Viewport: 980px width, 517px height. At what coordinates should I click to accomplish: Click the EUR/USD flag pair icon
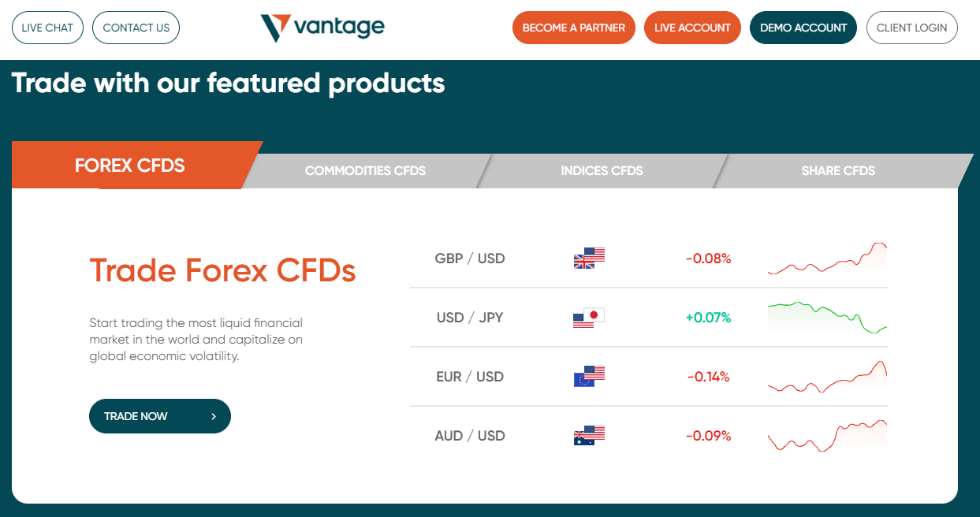point(589,377)
